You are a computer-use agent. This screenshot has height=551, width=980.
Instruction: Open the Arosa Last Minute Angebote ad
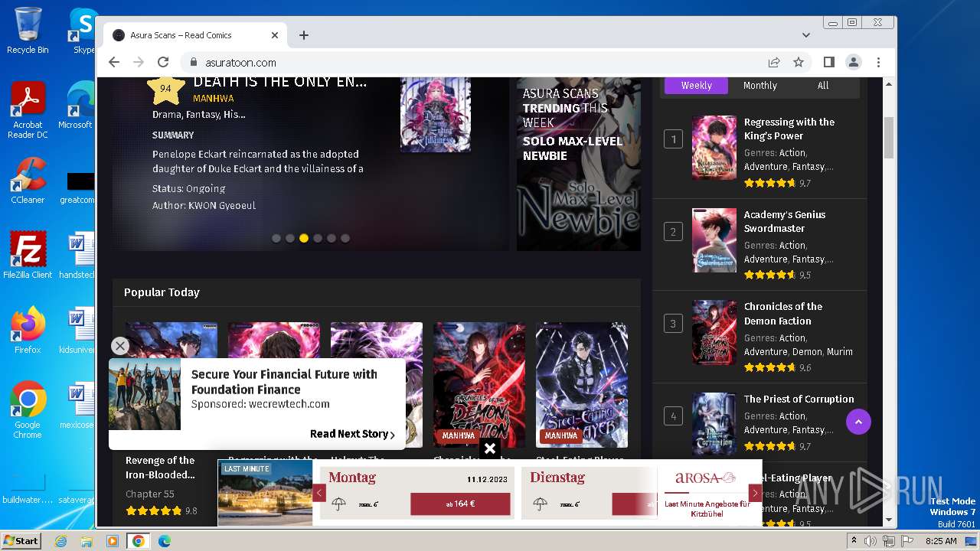pos(707,494)
